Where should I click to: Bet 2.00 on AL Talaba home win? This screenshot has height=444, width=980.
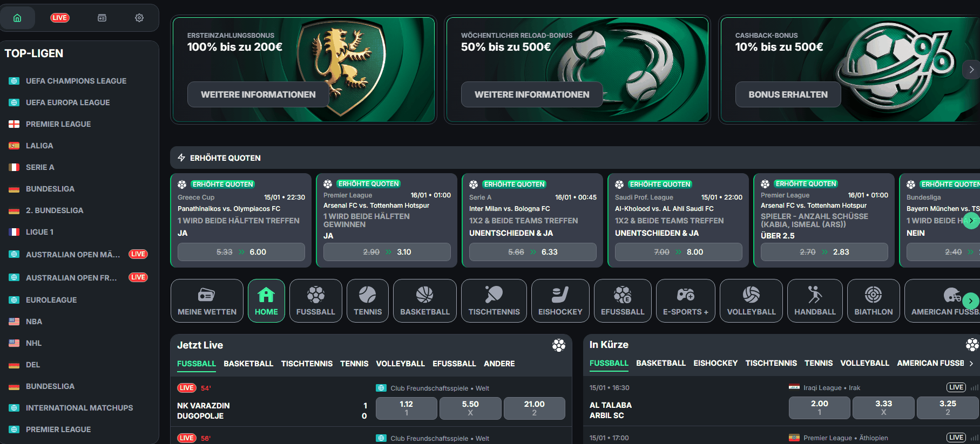(x=819, y=407)
